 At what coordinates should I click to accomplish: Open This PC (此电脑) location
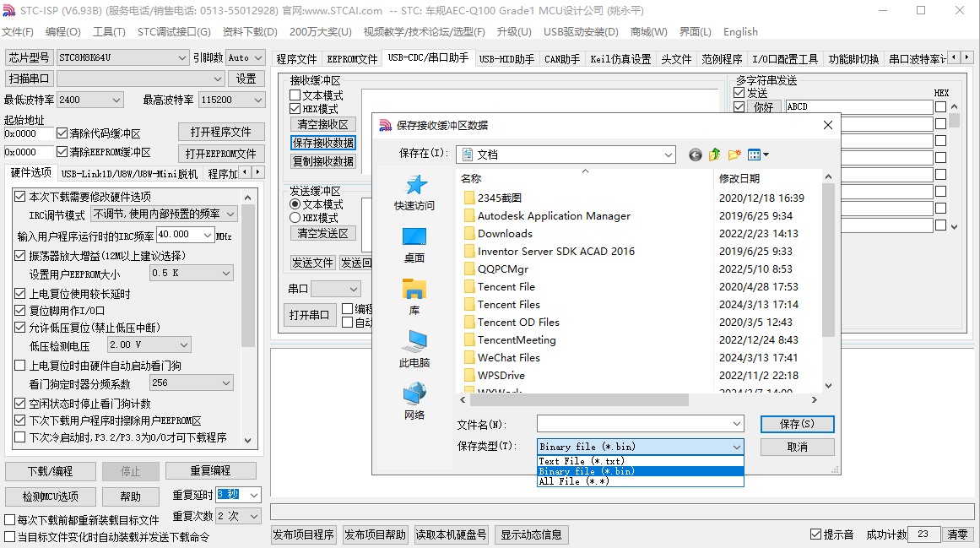click(414, 350)
